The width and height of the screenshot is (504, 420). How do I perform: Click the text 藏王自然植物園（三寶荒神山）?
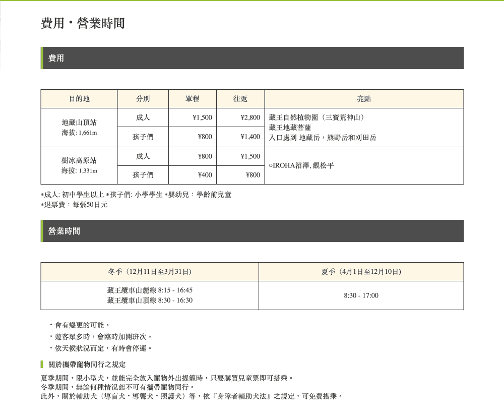tap(317, 117)
